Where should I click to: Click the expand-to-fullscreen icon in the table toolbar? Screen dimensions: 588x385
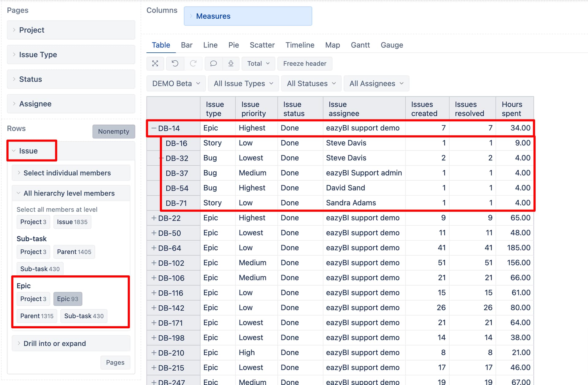coord(155,63)
